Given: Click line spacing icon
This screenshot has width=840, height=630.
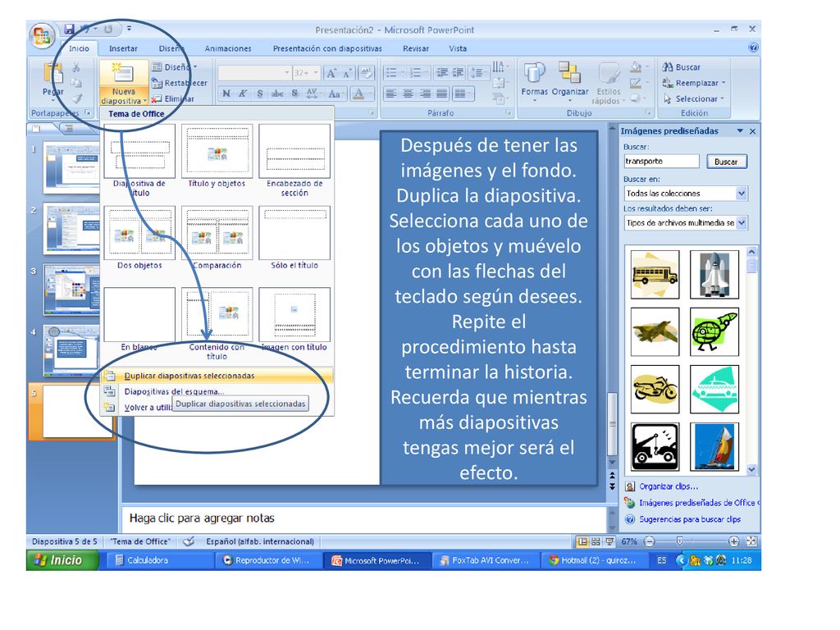Looking at the screenshot, I should pos(477,73).
